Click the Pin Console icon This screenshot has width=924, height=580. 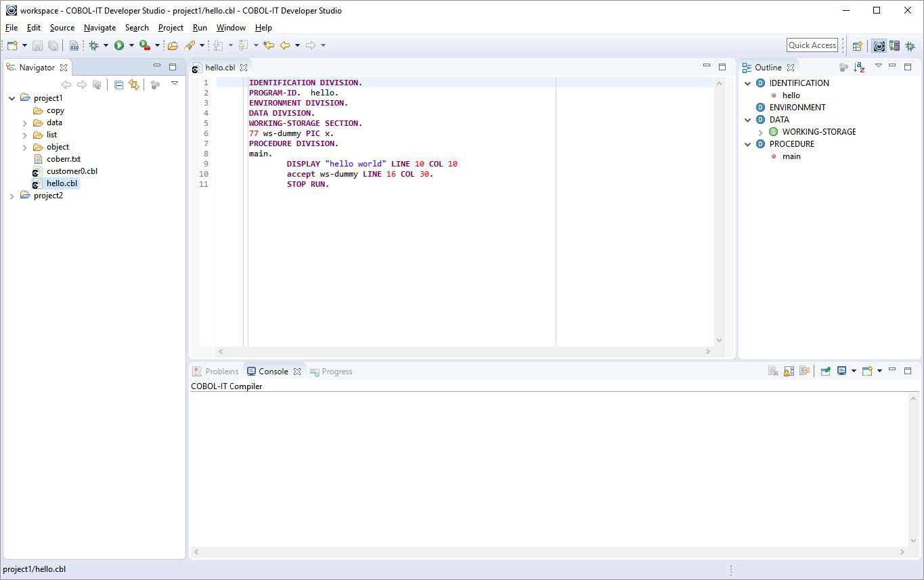point(825,371)
